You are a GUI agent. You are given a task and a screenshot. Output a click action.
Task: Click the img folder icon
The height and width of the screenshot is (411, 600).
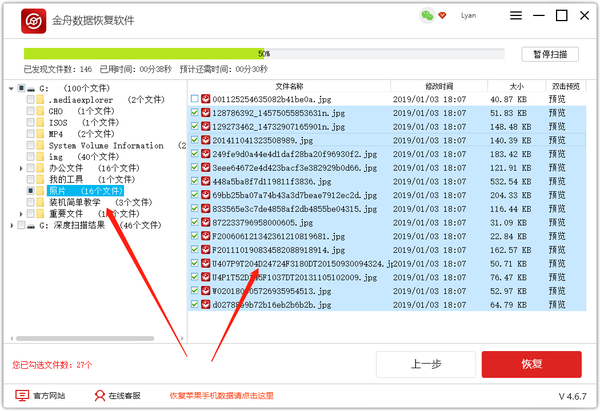click(41, 157)
